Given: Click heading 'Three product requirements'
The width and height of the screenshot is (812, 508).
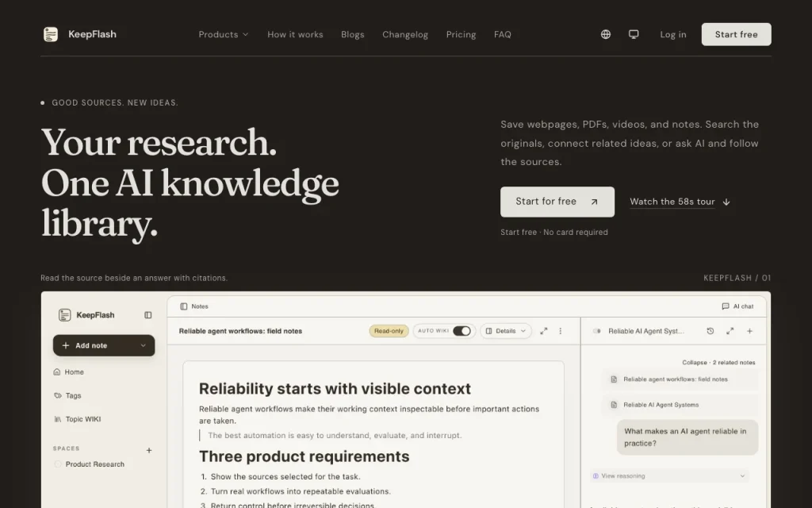Looking at the screenshot, I should [x=304, y=456].
